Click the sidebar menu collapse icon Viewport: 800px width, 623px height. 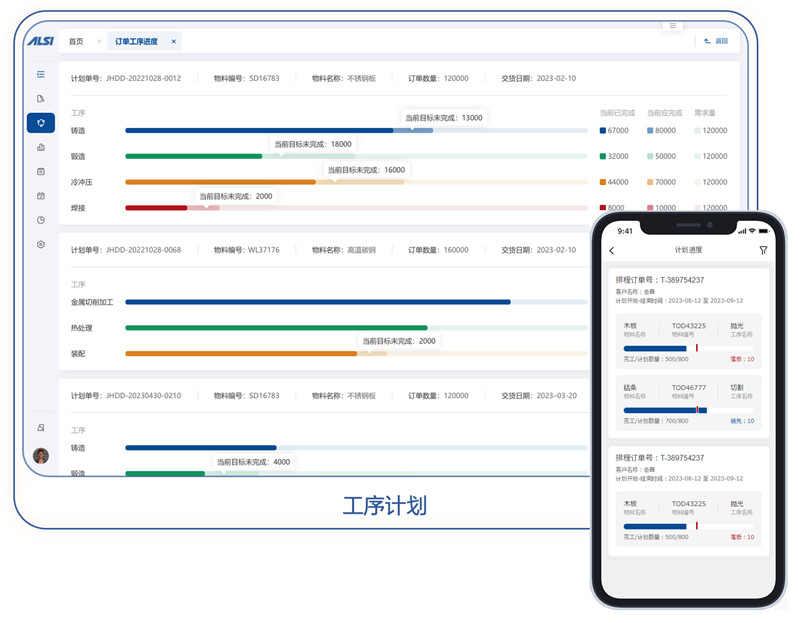click(41, 74)
